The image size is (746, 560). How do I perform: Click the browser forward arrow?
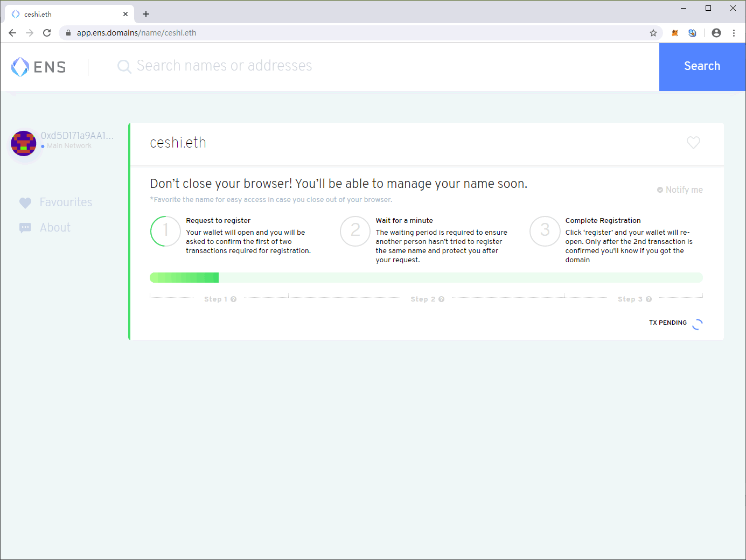click(x=30, y=33)
